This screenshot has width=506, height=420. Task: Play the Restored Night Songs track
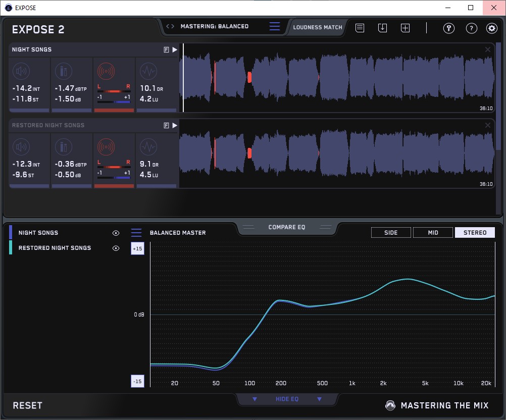[175, 126]
